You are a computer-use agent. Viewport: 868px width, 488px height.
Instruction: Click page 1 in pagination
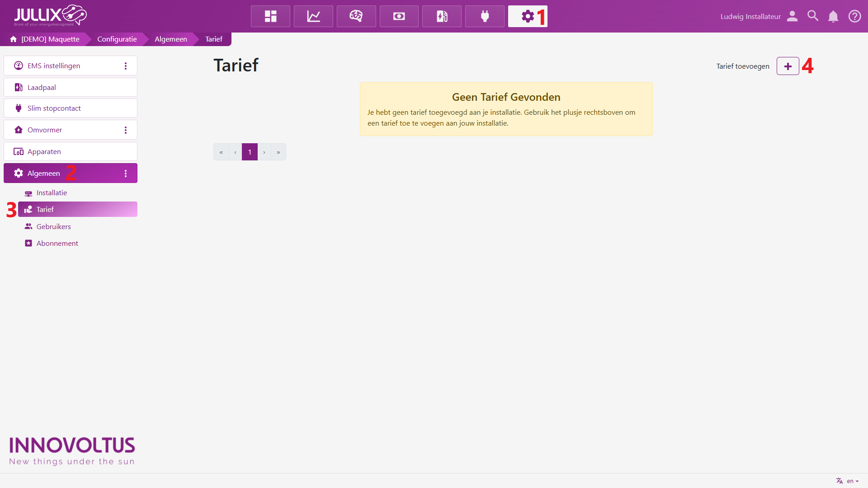(x=250, y=152)
